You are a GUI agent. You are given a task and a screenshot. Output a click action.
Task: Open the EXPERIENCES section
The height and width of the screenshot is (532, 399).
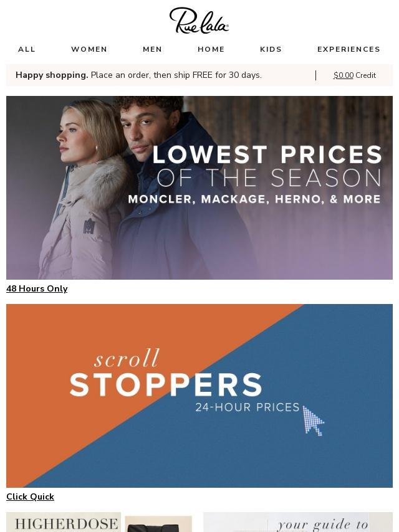point(349,49)
